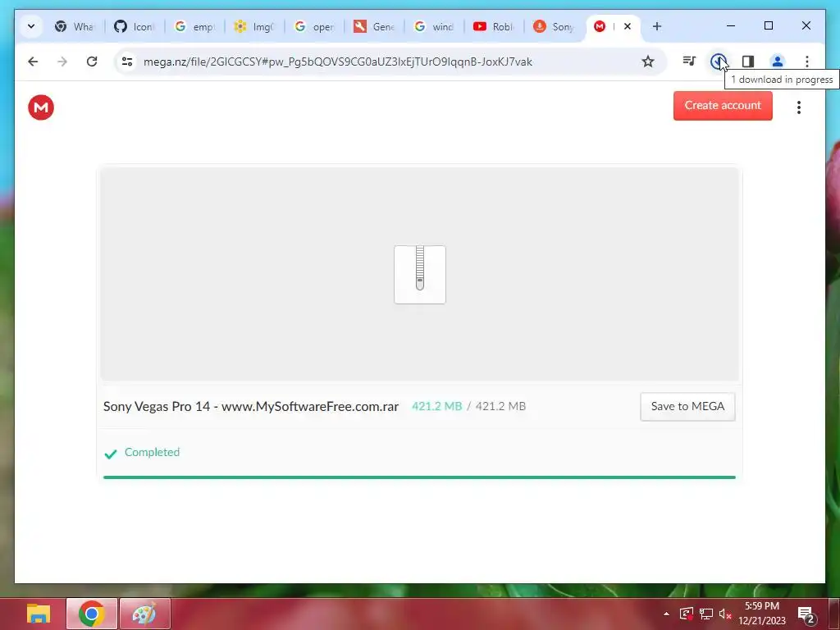Screen dimensions: 840x630
Task: Minimize the Chrome window
Action: (x=731, y=25)
